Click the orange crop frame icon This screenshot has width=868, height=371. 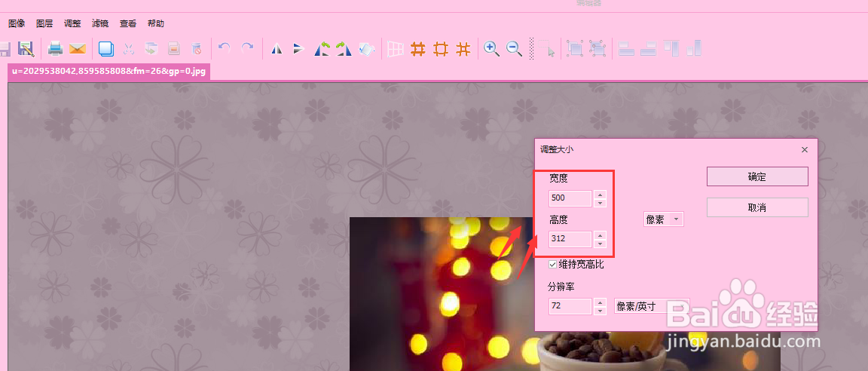(441, 49)
